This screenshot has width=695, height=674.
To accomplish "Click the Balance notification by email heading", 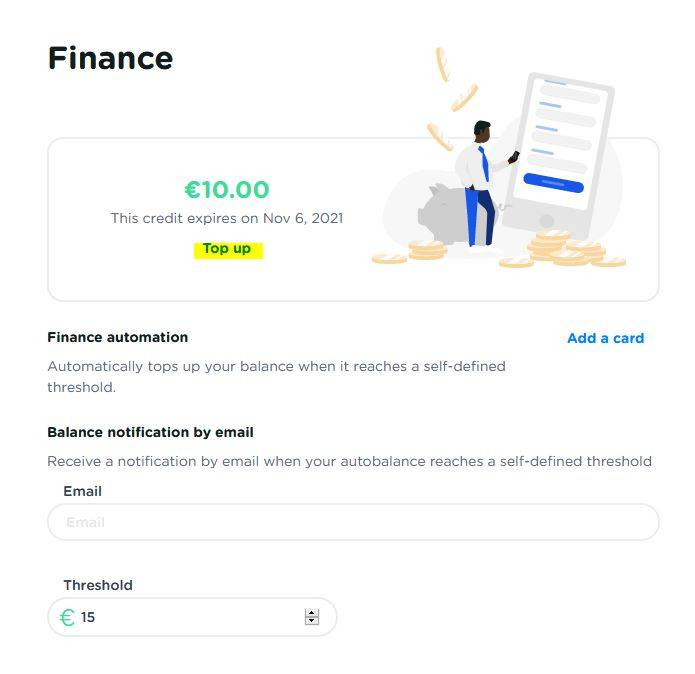I will click(x=150, y=432).
